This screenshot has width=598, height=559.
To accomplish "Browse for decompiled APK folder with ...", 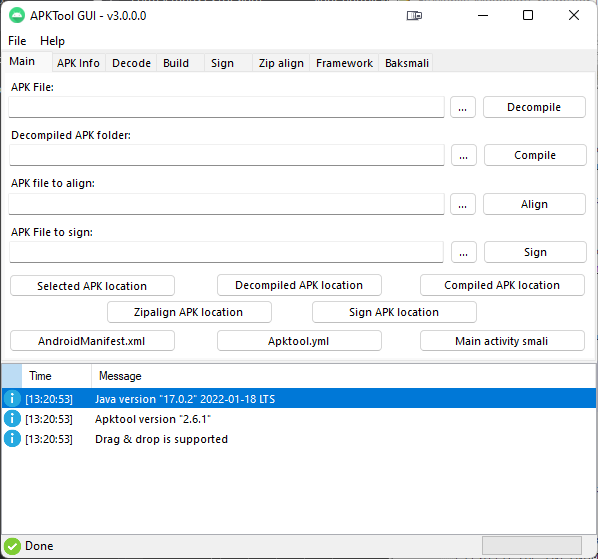I will (464, 155).
